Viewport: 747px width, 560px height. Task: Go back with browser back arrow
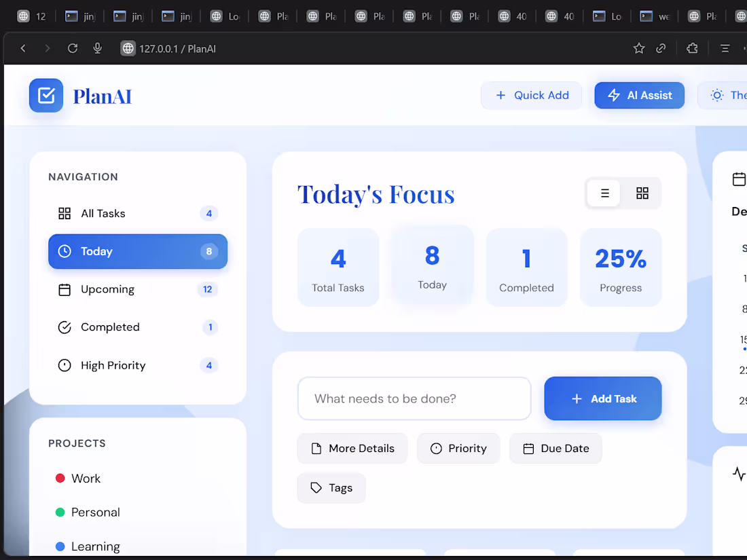(23, 48)
